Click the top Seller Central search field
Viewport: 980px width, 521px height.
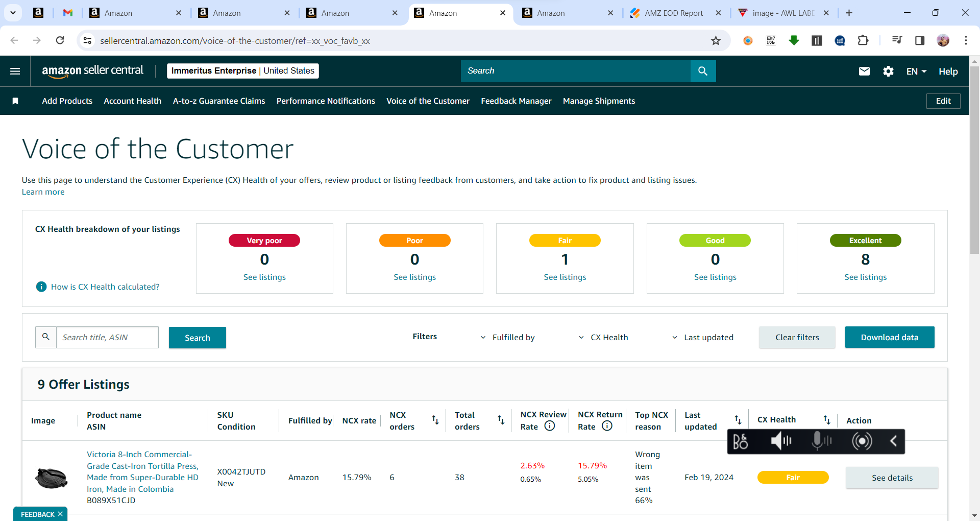pos(576,71)
